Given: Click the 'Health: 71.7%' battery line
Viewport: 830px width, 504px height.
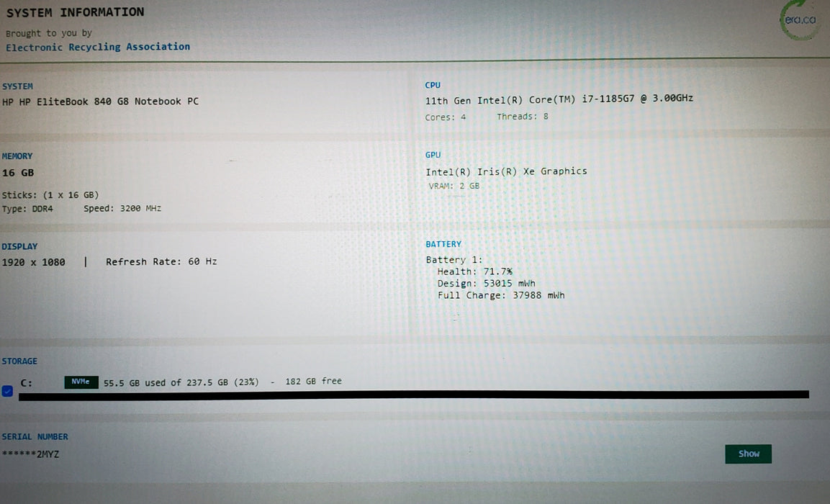Looking at the screenshot, I should (474, 271).
